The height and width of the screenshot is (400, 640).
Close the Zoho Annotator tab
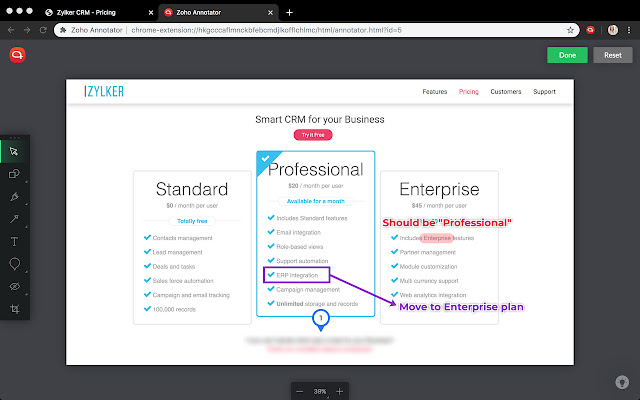point(270,13)
